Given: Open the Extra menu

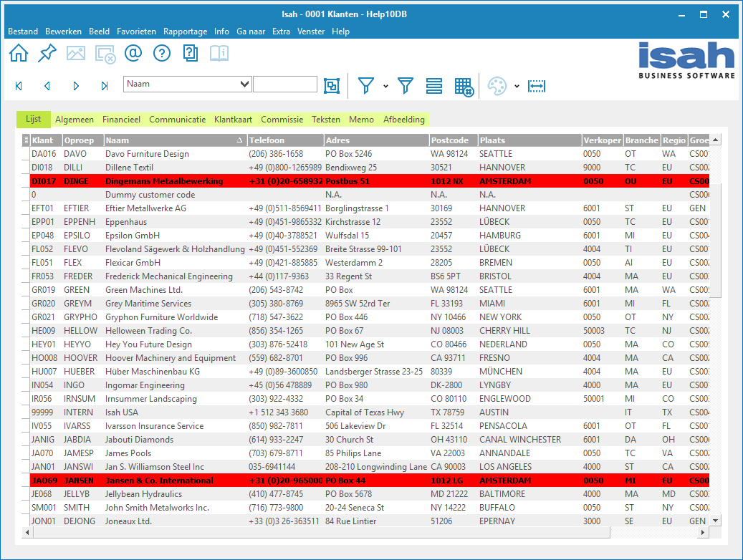Looking at the screenshot, I should tap(281, 32).
